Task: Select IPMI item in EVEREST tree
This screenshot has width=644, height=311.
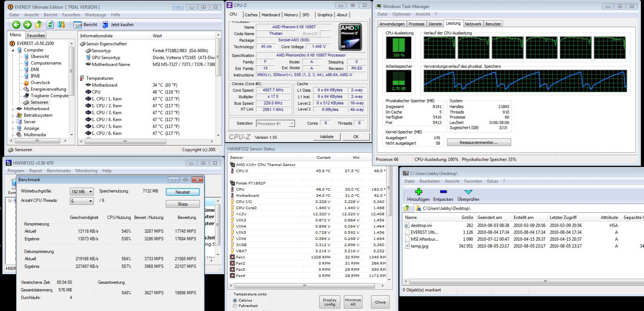Action: [35, 76]
